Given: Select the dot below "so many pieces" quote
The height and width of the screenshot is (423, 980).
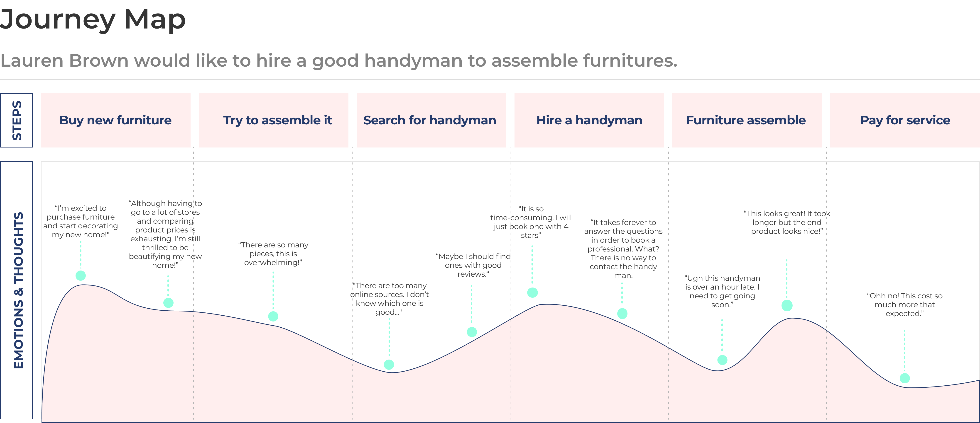Looking at the screenshot, I should point(273,316).
